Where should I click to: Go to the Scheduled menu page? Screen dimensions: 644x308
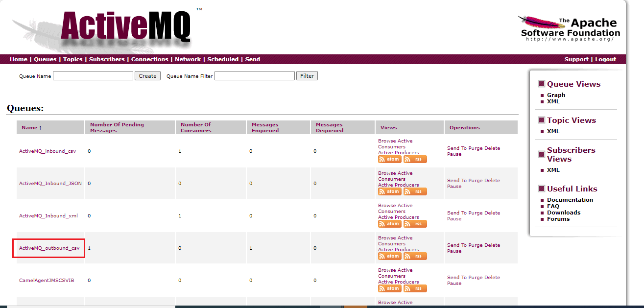pyautogui.click(x=222, y=59)
